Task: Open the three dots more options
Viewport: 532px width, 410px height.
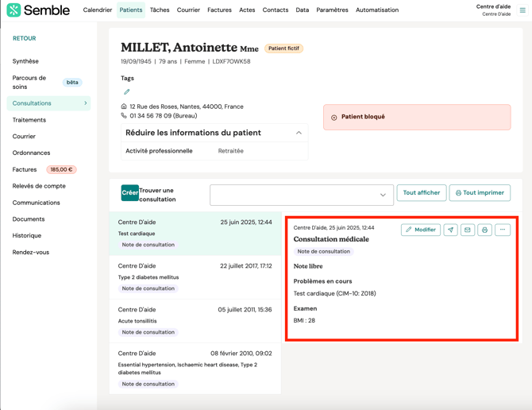Action: coord(503,230)
